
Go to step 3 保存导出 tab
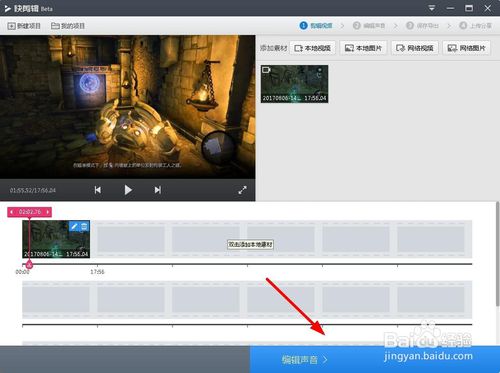[422, 26]
